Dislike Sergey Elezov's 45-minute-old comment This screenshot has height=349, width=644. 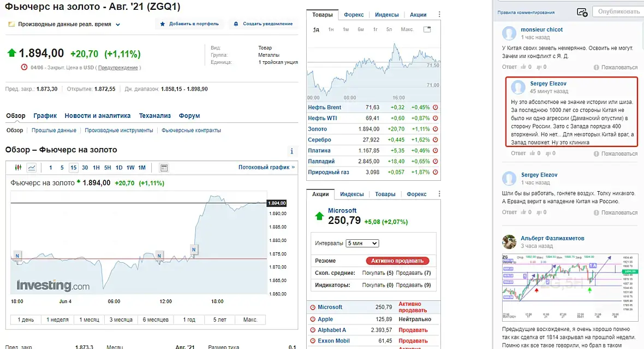click(x=548, y=153)
